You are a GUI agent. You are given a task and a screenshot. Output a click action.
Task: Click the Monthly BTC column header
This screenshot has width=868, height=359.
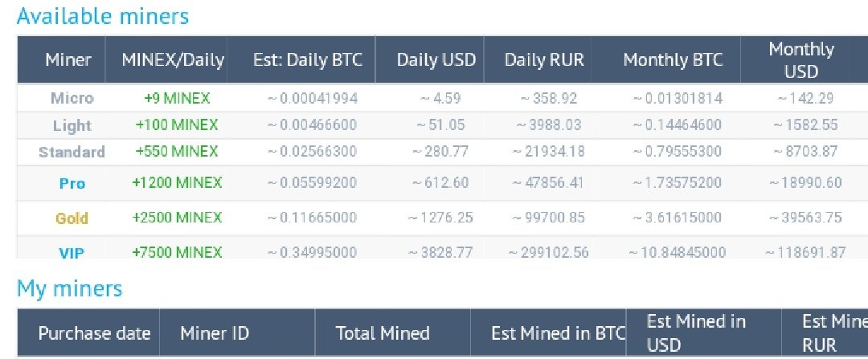(x=674, y=59)
